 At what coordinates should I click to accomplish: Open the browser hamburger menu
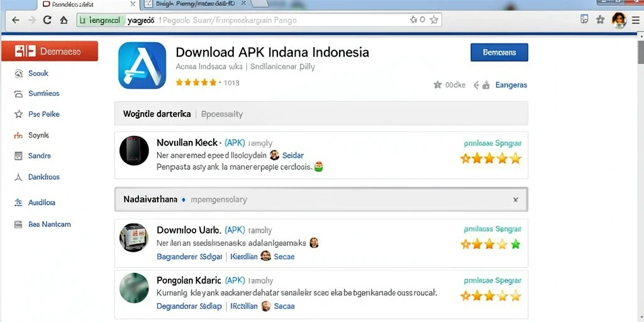(x=635, y=20)
